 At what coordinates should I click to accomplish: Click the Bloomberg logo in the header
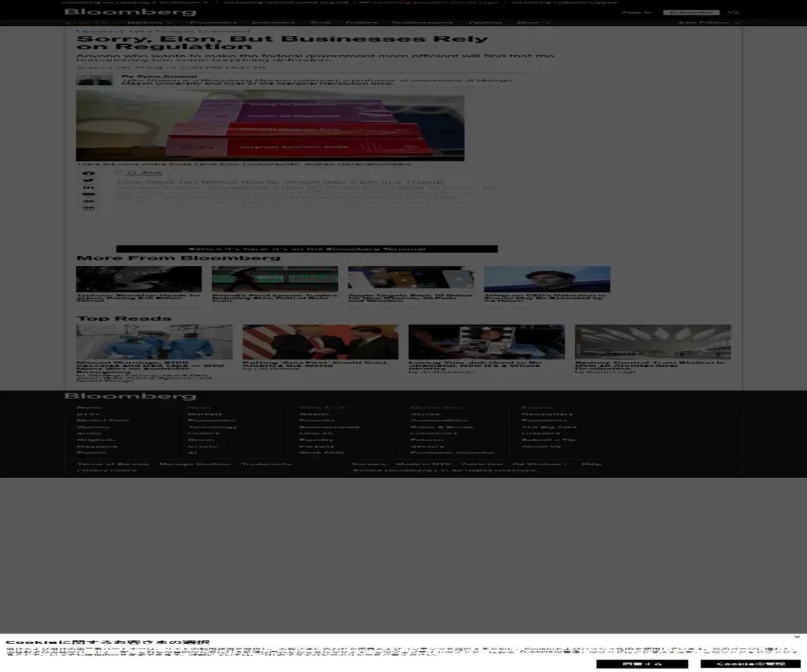pos(130,12)
